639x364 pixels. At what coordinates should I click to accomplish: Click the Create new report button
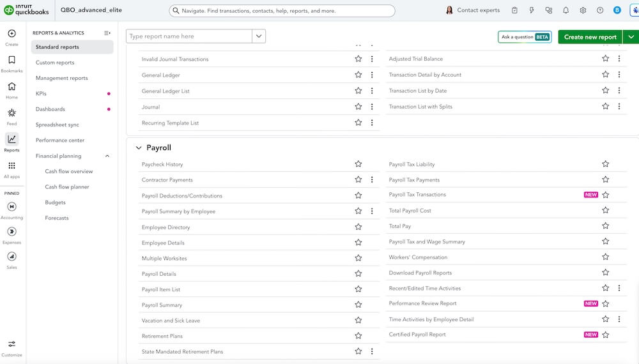tap(590, 37)
